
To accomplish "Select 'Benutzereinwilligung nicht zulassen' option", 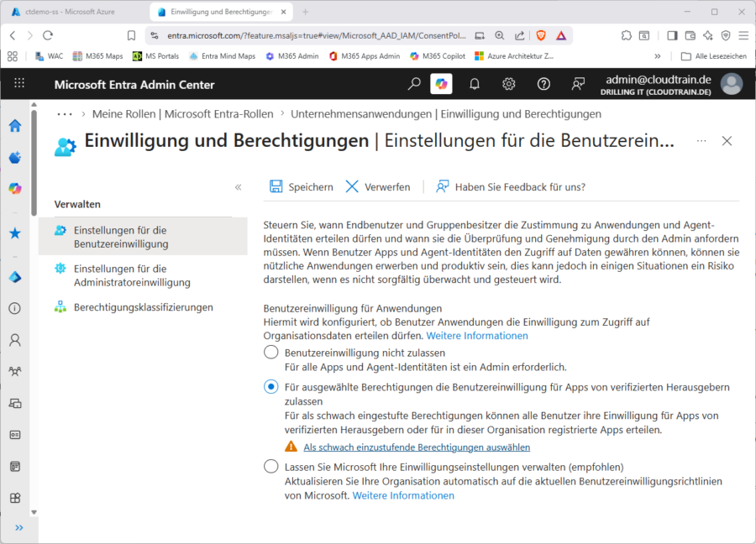I will tap(271, 353).
